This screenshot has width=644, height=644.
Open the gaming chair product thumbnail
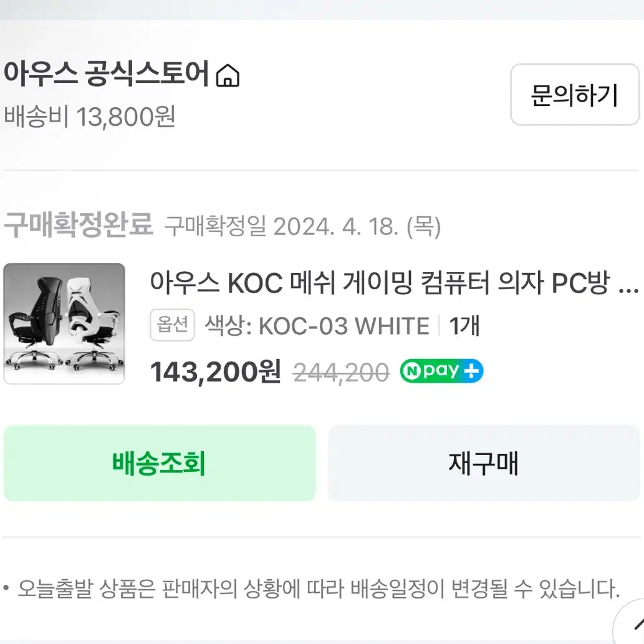64,324
